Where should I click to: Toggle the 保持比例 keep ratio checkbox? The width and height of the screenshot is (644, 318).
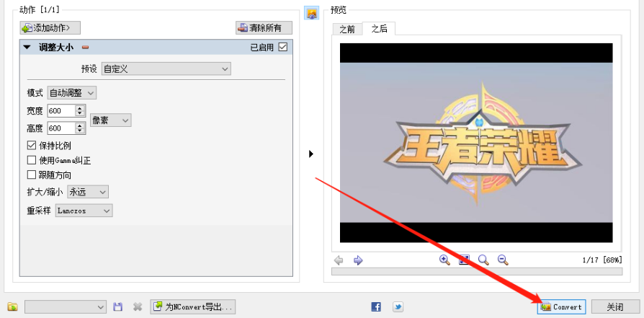pos(32,145)
